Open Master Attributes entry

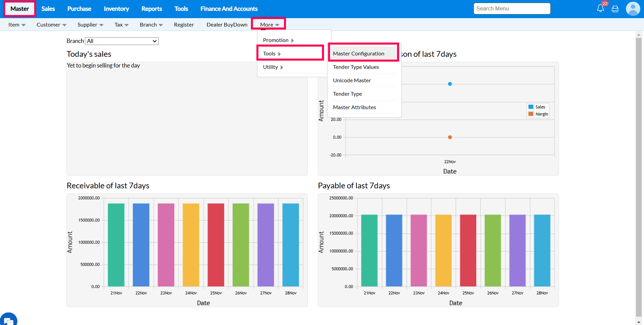coord(354,107)
